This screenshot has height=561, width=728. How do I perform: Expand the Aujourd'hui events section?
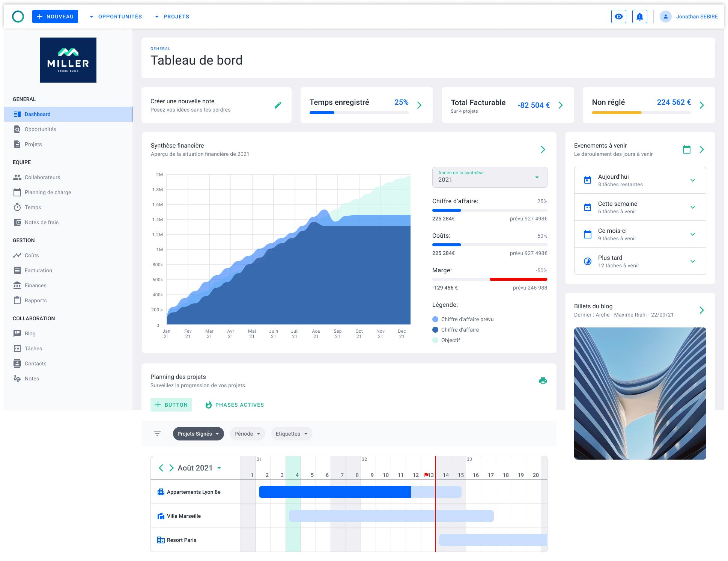[x=692, y=180]
